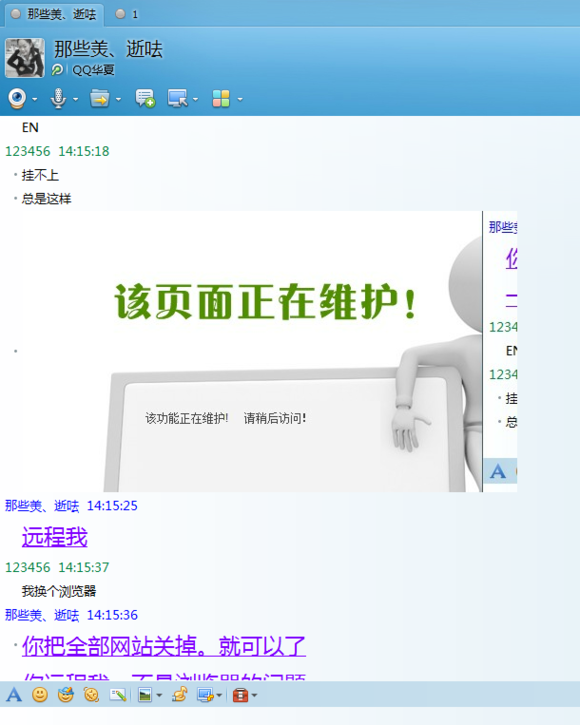580x725 pixels.
Task: Start a video call with webcam icon
Action: [17, 98]
